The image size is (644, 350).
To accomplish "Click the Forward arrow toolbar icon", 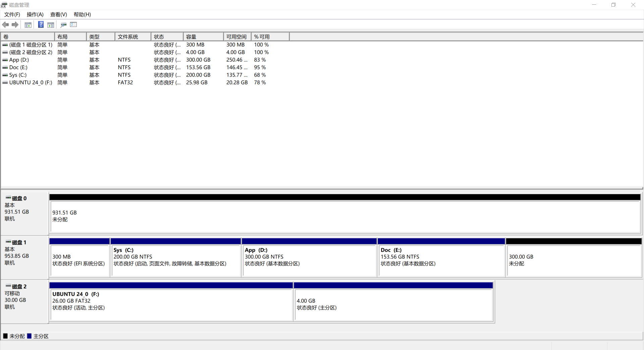I will coord(15,25).
